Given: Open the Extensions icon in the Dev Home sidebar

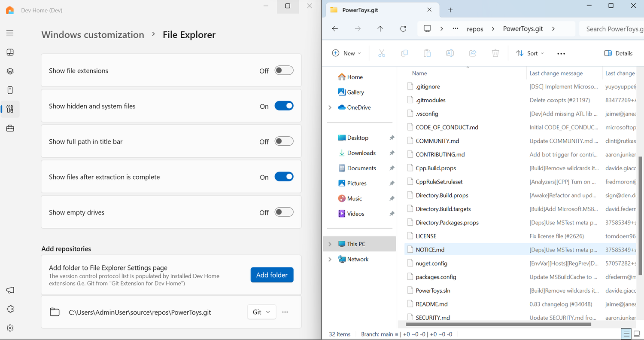Looking at the screenshot, I should click(x=10, y=309).
